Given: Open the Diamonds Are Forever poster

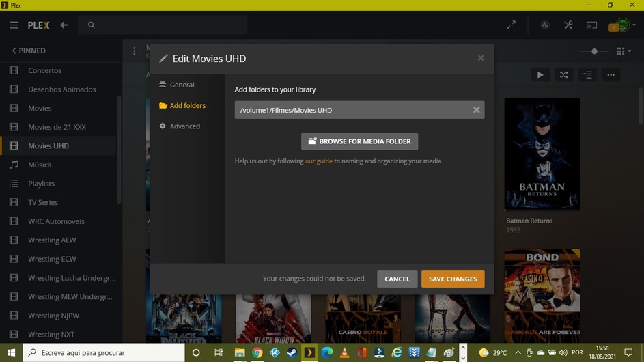Looking at the screenshot, I should pos(542,296).
